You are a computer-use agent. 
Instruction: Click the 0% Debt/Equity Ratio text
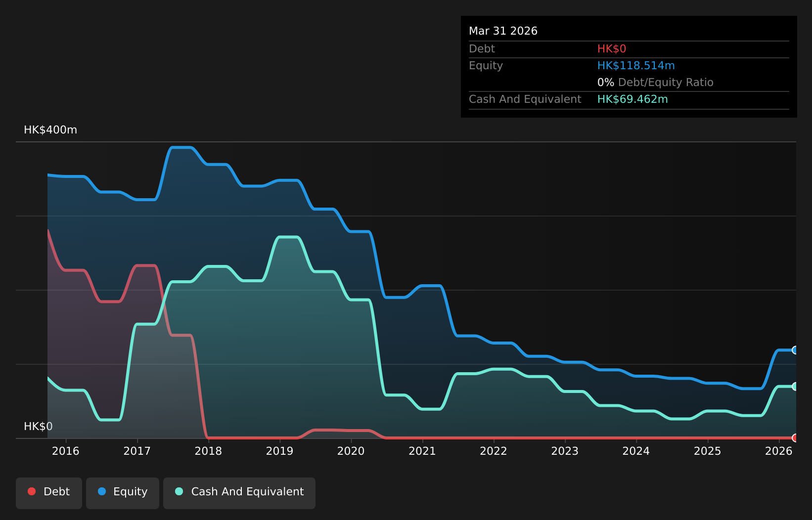pyautogui.click(x=655, y=83)
